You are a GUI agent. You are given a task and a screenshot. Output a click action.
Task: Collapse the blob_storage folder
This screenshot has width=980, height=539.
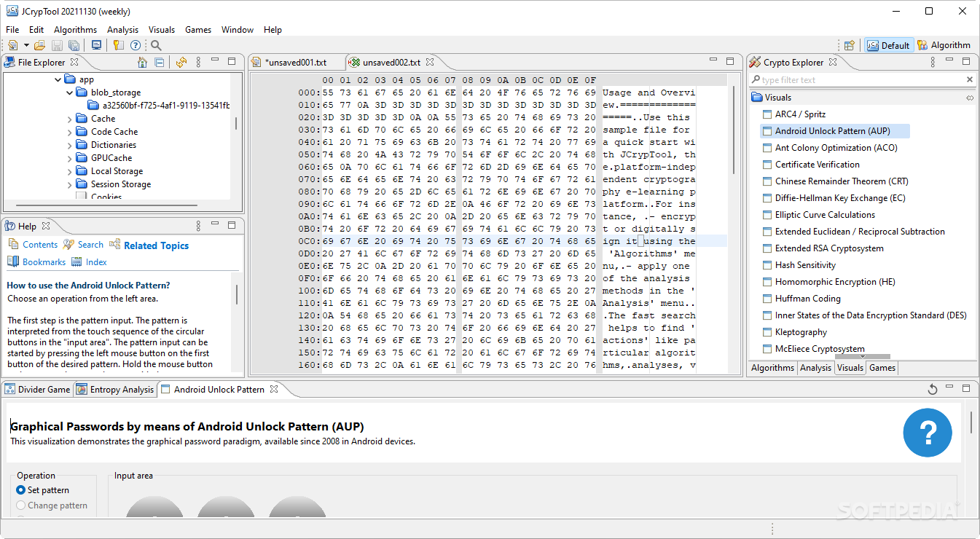coord(70,93)
